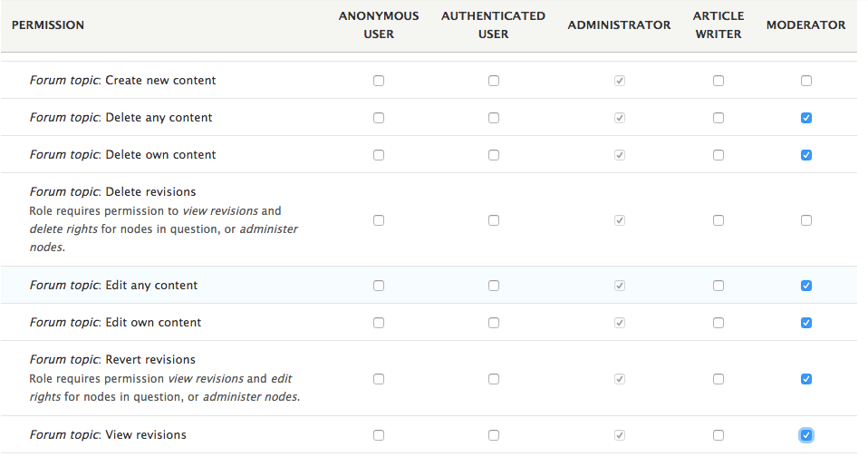Enable 'Edit own content' for Anonymous user
Screen dimensions: 868x457
tap(379, 323)
